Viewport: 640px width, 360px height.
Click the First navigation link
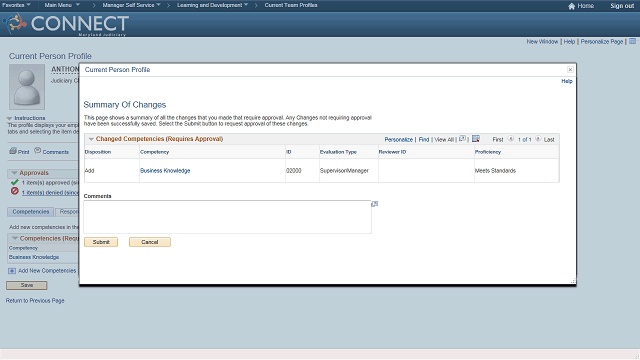(x=498, y=140)
